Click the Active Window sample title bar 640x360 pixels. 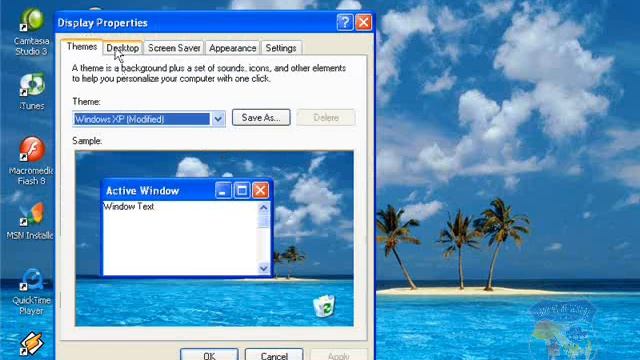click(x=187, y=190)
